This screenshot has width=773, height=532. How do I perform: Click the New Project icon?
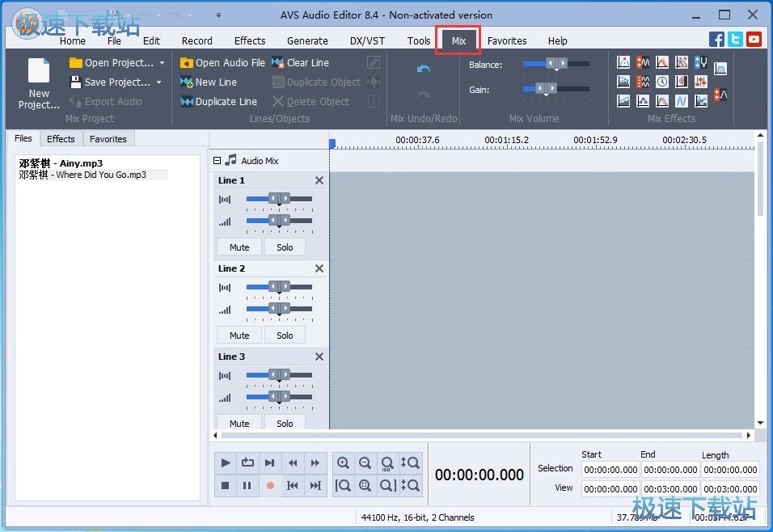click(39, 71)
